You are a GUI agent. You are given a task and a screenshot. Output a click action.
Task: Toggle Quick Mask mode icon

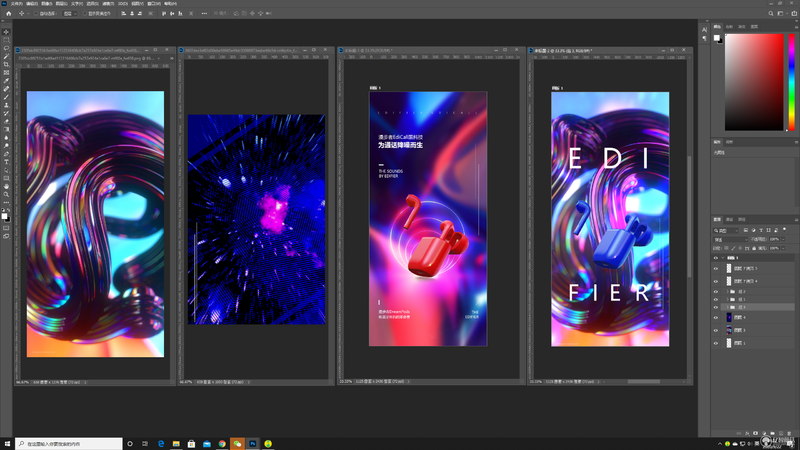(6, 228)
